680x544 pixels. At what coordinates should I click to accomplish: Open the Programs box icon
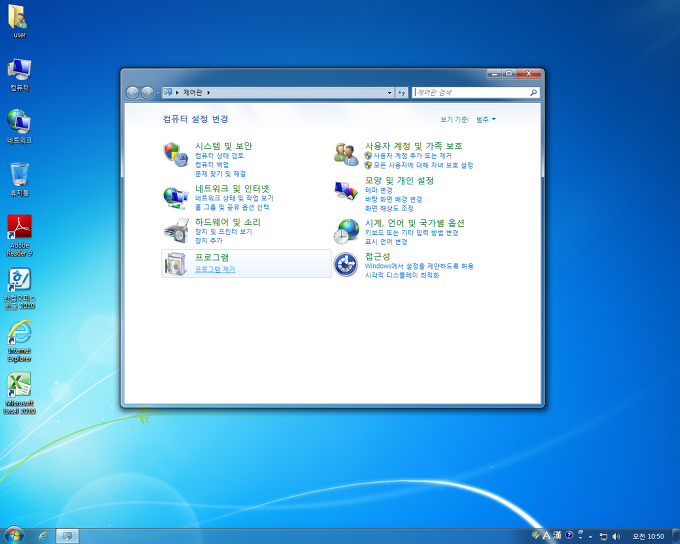(176, 264)
